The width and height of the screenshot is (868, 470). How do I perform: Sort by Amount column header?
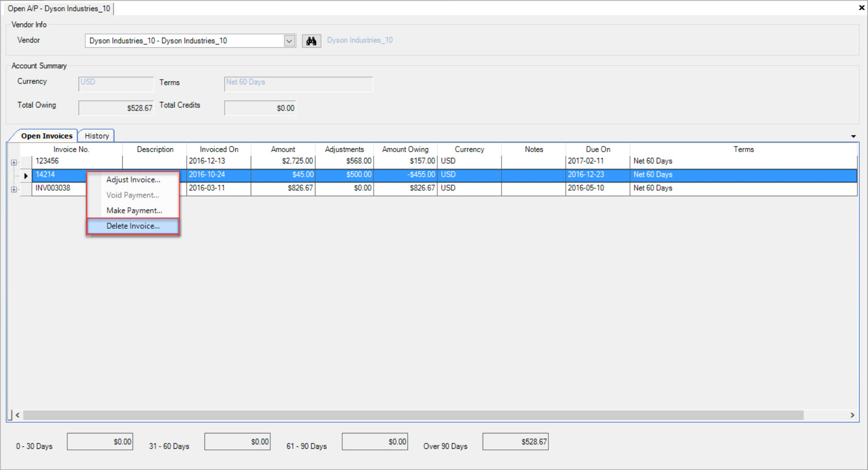(x=283, y=149)
